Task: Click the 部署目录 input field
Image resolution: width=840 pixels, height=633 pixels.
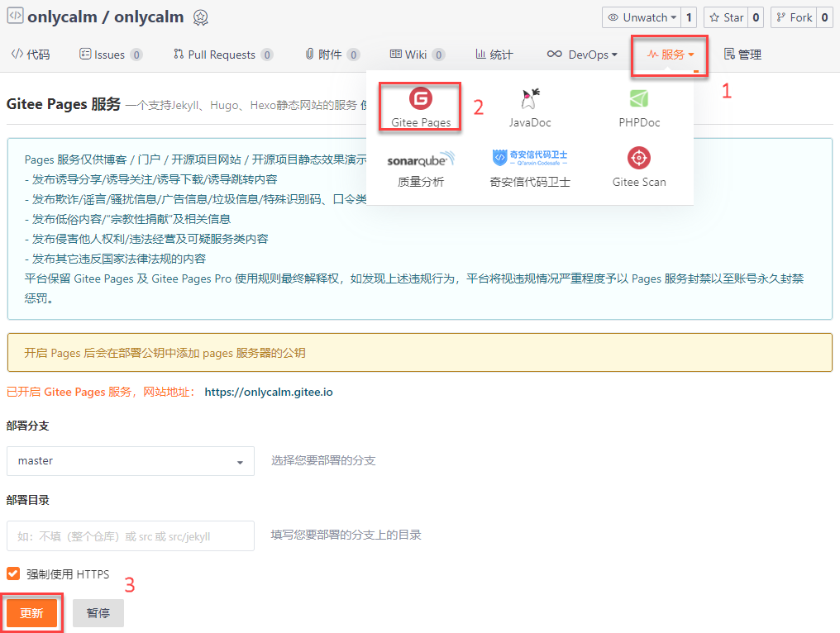Action: coord(131,535)
